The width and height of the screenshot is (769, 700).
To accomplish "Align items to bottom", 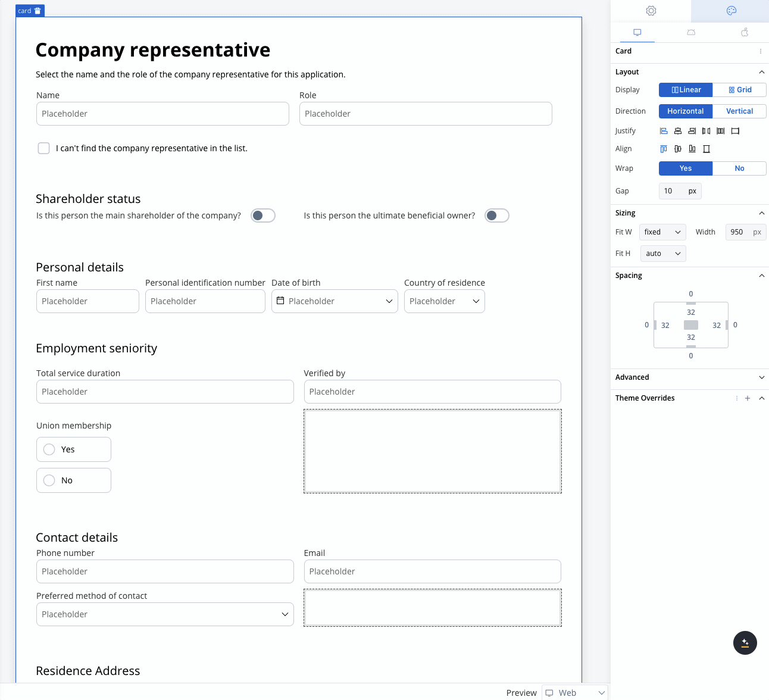I will coord(692,149).
